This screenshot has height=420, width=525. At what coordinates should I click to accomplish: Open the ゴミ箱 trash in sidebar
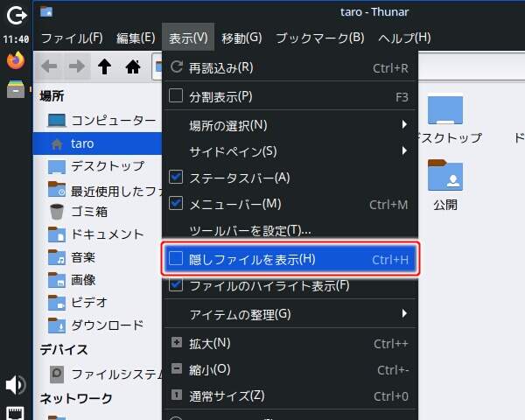[88, 211]
